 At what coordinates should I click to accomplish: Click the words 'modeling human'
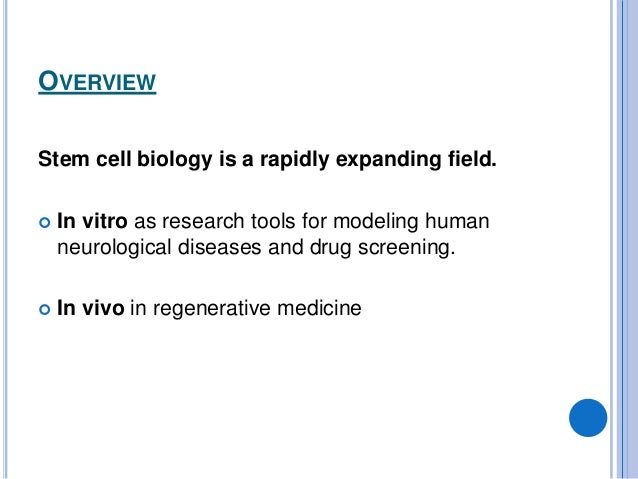pyautogui.click(x=411, y=222)
